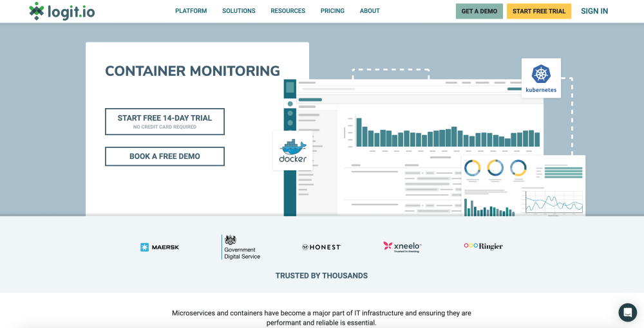Open the About menu item

tap(370, 11)
